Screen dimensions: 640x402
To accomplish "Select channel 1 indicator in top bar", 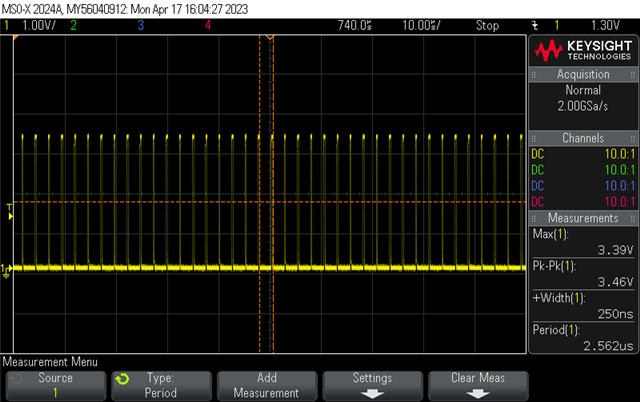I will (30, 24).
